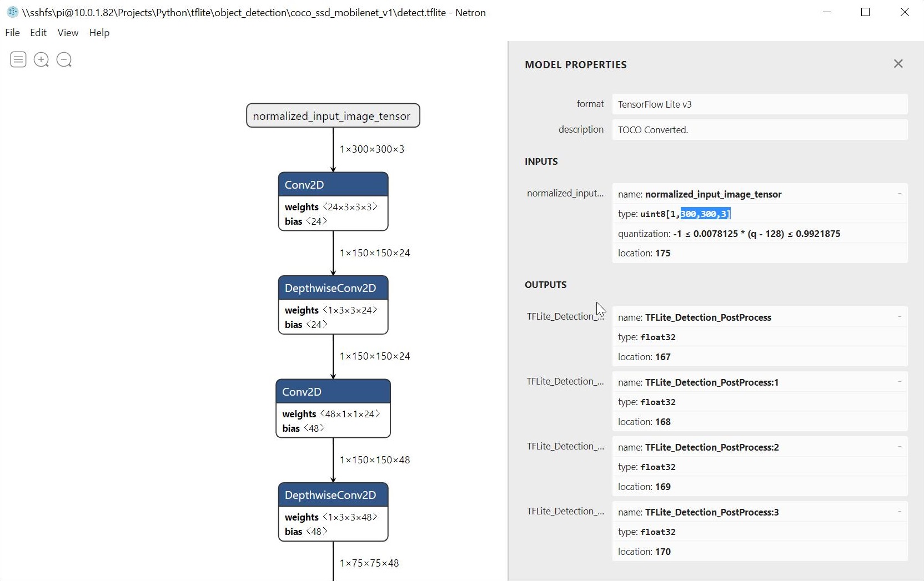Screen dimensions: 924x581
Task: Click the description field TOCO Converted
Action: (x=759, y=130)
